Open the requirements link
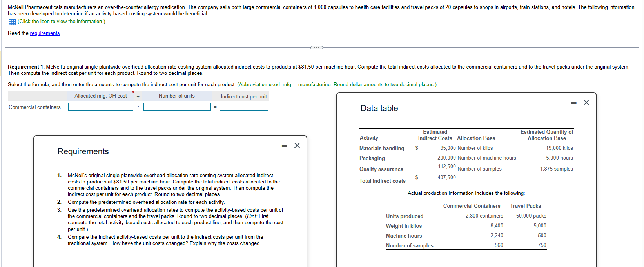 pos(45,33)
